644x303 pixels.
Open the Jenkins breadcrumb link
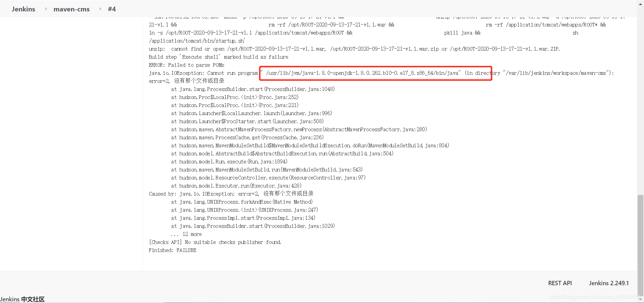point(23,9)
